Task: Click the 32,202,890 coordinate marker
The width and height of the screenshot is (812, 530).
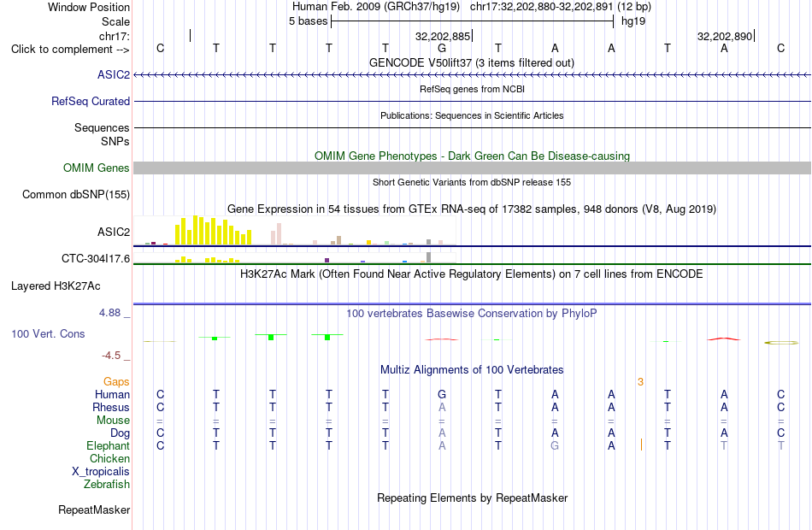Action: (x=725, y=36)
